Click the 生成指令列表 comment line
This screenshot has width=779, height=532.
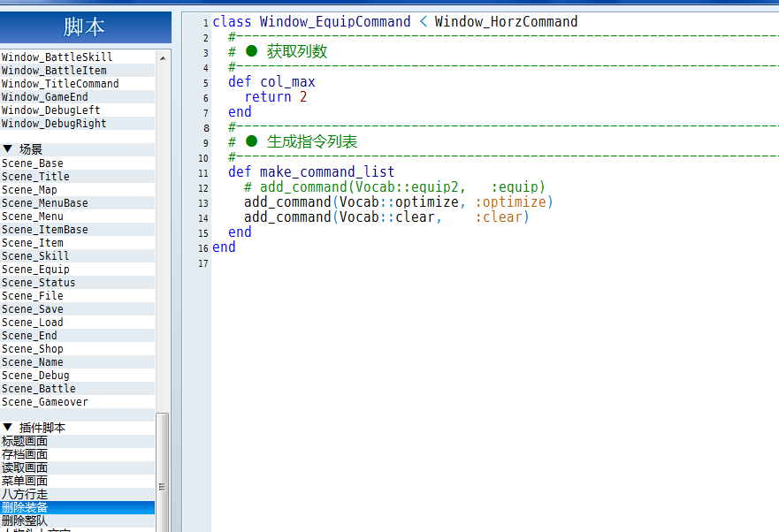[293, 141]
